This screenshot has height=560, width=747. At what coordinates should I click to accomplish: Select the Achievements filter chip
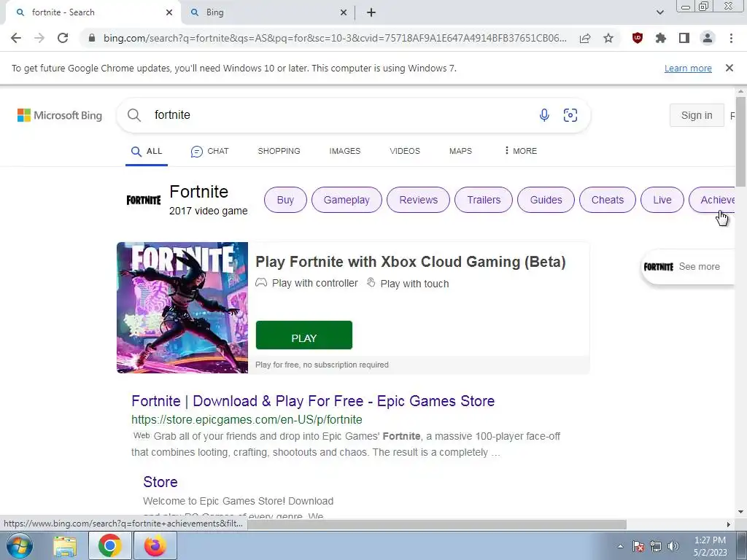712,200
